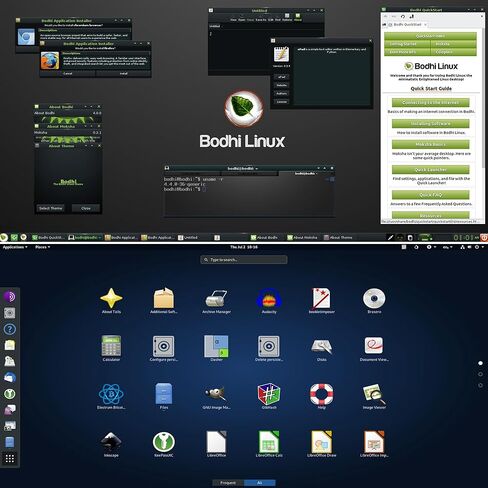The width and height of the screenshot is (488, 488).
Task: Click Connecting to the Internet button
Action: (x=430, y=102)
